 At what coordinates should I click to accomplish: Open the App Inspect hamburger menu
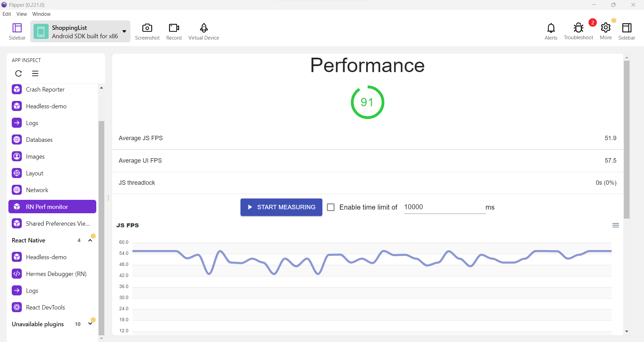[x=35, y=73]
